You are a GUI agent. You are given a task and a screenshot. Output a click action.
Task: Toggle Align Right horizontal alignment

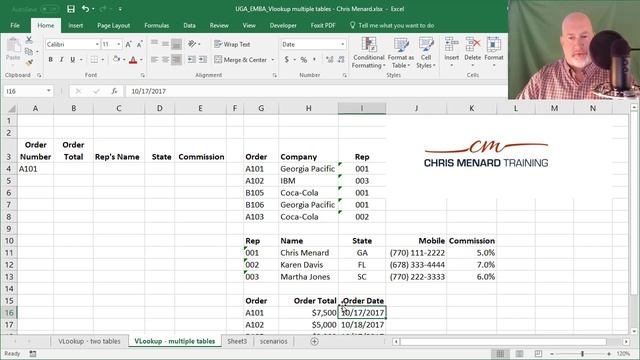click(x=176, y=60)
